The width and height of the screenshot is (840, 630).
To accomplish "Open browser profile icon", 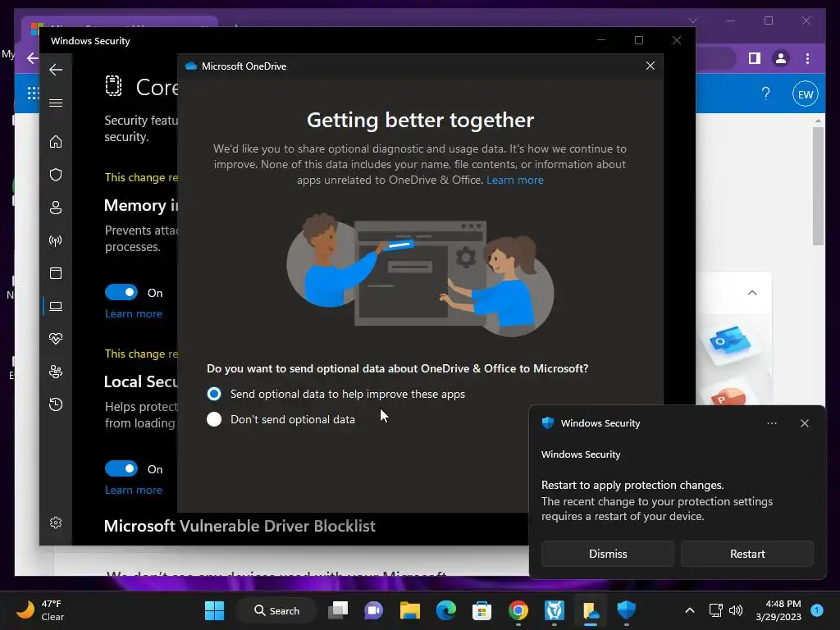I will point(781,58).
